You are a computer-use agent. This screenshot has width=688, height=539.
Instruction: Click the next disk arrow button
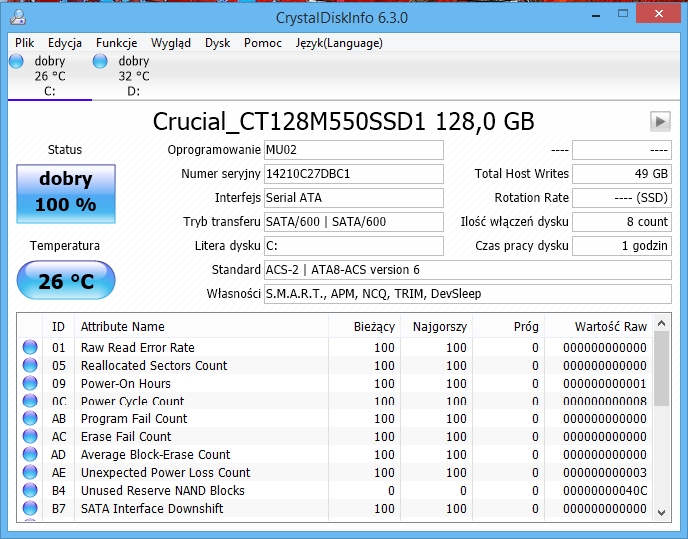(660, 121)
